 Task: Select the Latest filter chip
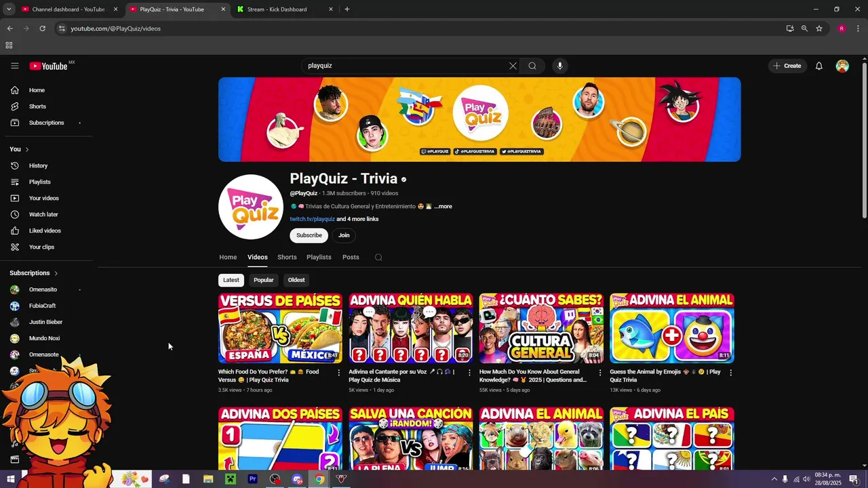coord(231,280)
